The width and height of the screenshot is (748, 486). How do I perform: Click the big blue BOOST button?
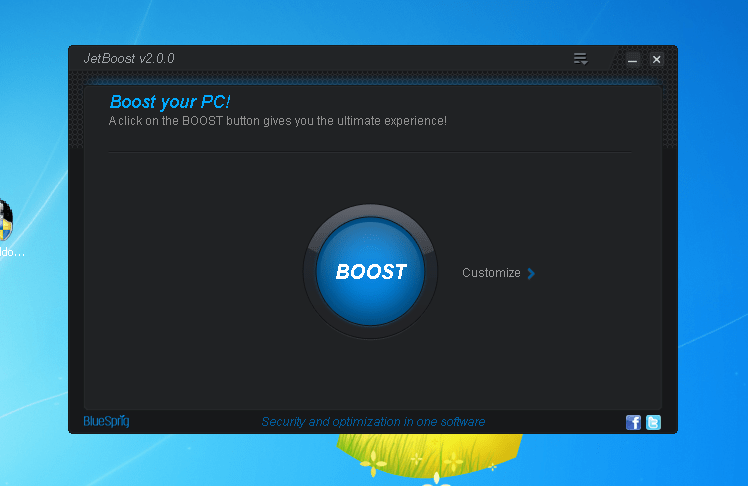pyautogui.click(x=370, y=271)
